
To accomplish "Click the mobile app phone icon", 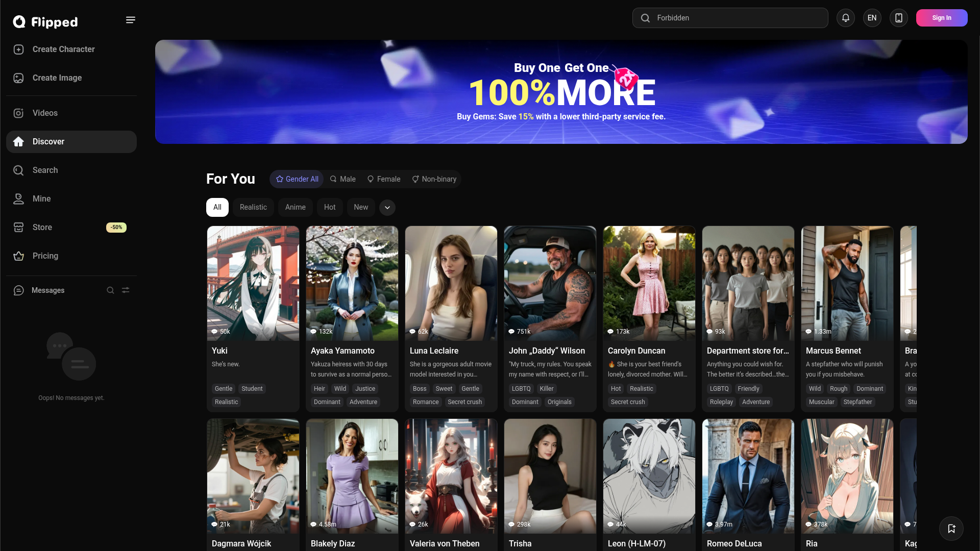I will [899, 18].
